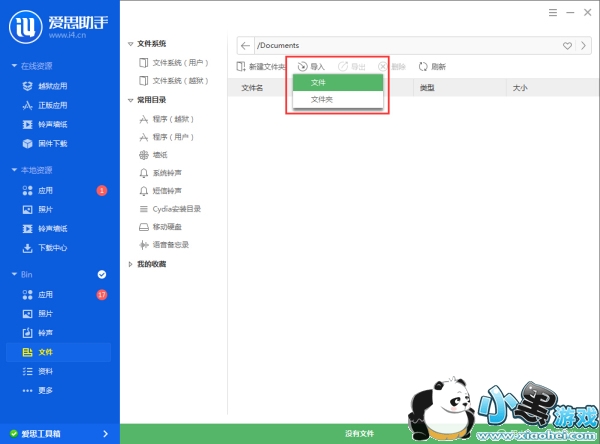Select the 短信铃声 directory
The image size is (600, 444).
[160, 191]
